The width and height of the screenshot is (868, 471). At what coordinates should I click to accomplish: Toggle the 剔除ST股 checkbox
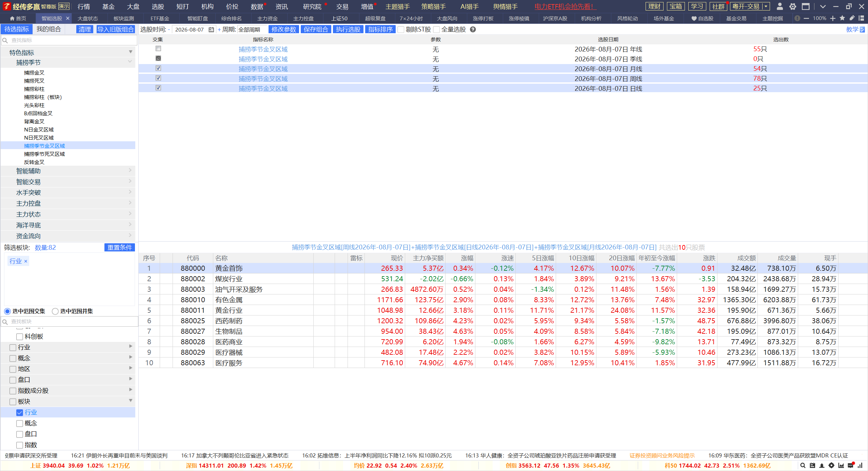point(401,30)
